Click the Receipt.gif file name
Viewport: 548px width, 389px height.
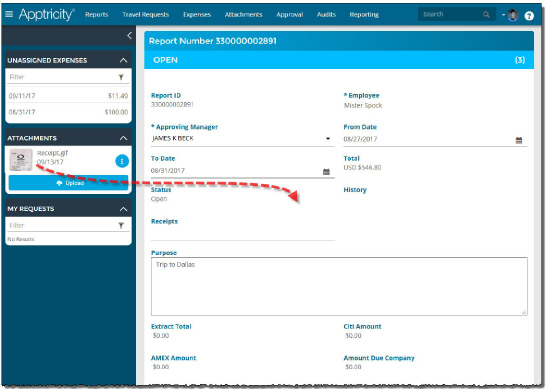pyautogui.click(x=52, y=153)
